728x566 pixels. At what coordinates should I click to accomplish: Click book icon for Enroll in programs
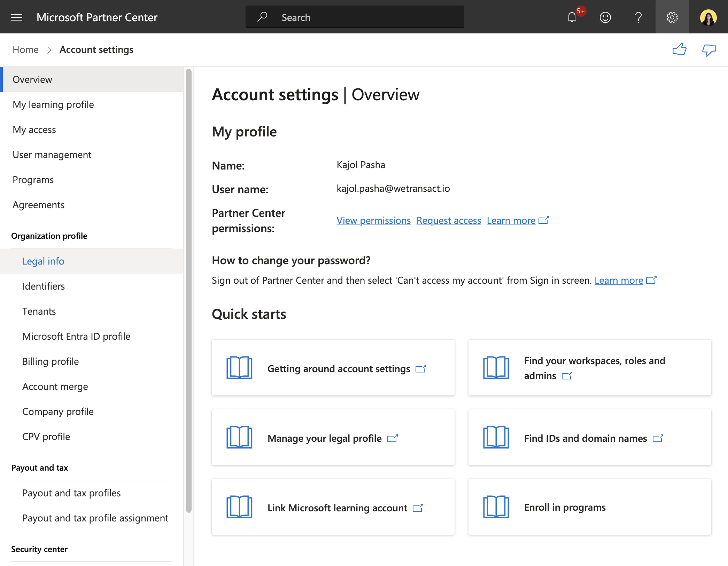point(496,507)
